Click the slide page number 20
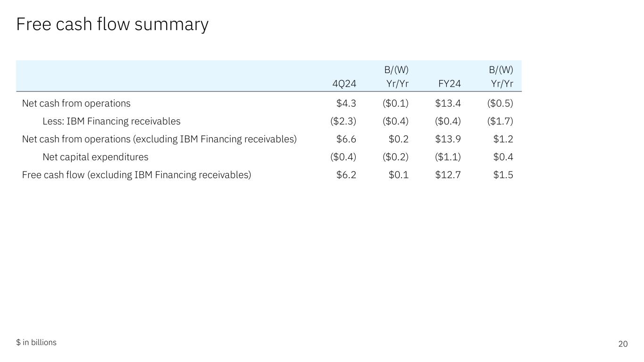644x362 pixels. [623, 344]
